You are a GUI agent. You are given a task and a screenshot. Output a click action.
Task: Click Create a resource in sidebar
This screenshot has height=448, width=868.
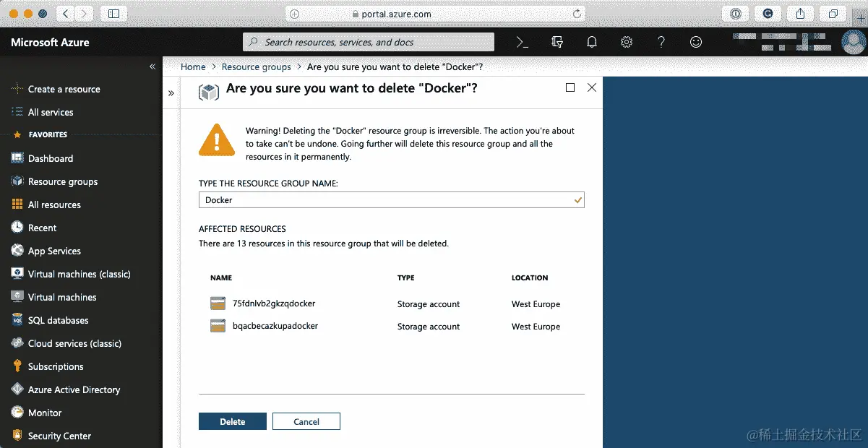pos(64,89)
